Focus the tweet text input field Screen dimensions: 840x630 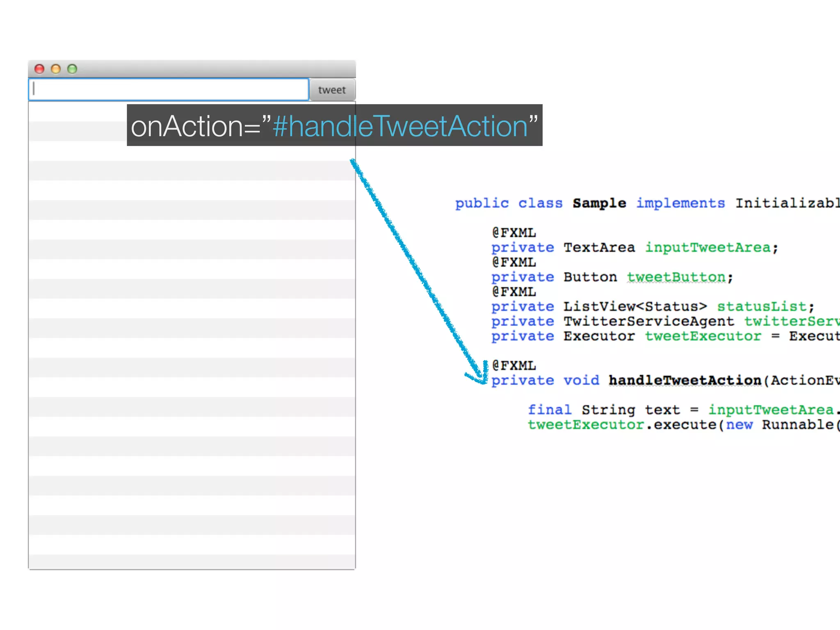point(169,89)
